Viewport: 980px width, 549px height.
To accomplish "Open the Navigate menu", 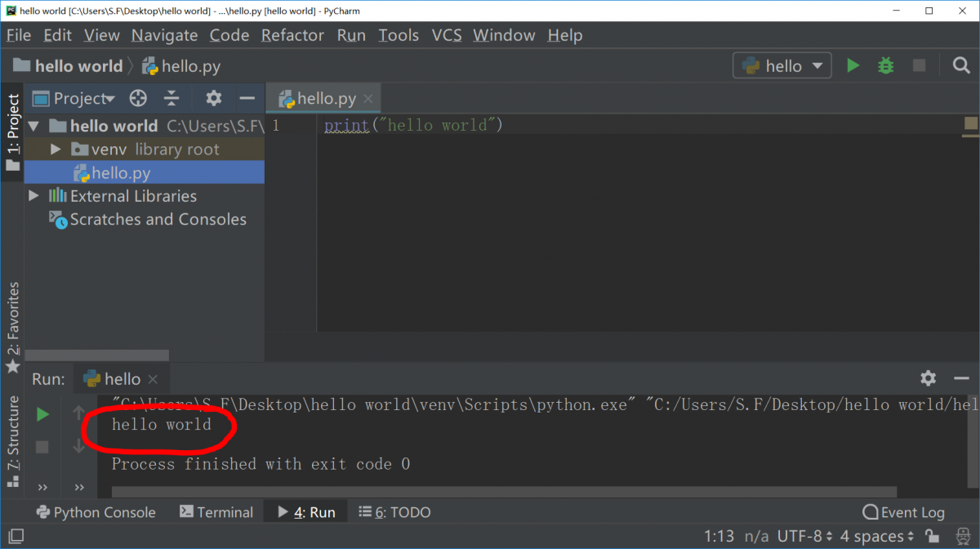I will (164, 35).
